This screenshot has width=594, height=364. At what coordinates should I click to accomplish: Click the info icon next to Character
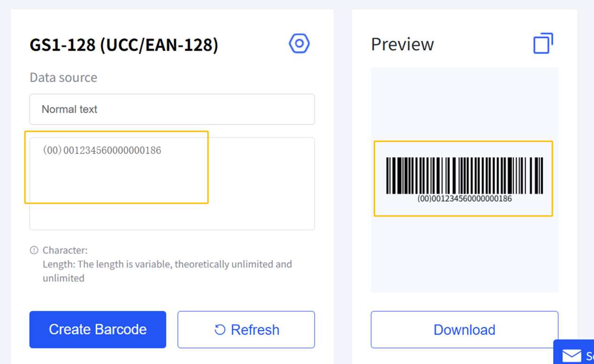pos(34,250)
